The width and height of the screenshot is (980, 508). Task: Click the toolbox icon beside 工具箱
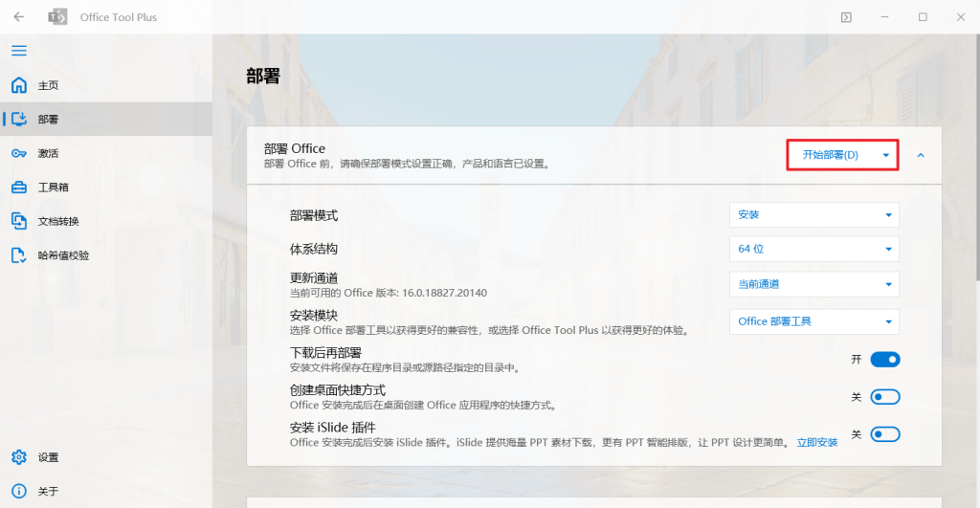coord(19,187)
